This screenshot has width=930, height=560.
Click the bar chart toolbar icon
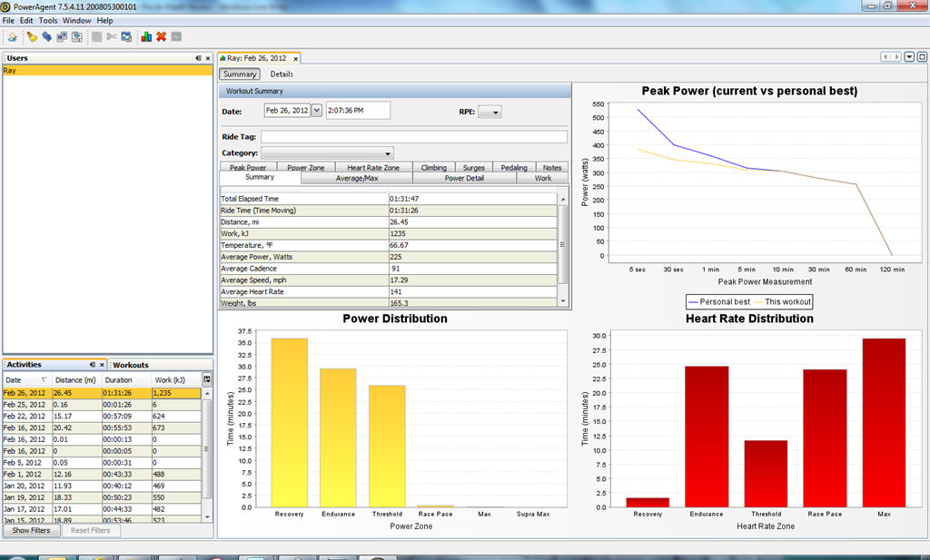click(x=146, y=36)
